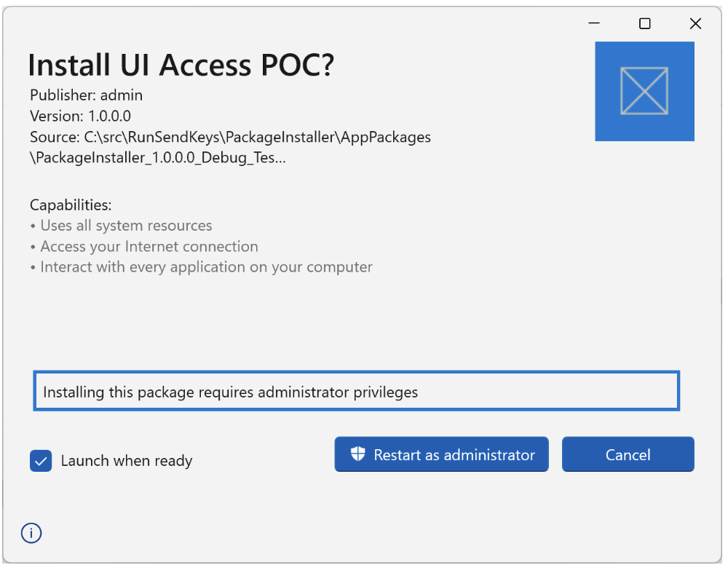Click the Version 1.0.0.0 line

click(x=81, y=116)
